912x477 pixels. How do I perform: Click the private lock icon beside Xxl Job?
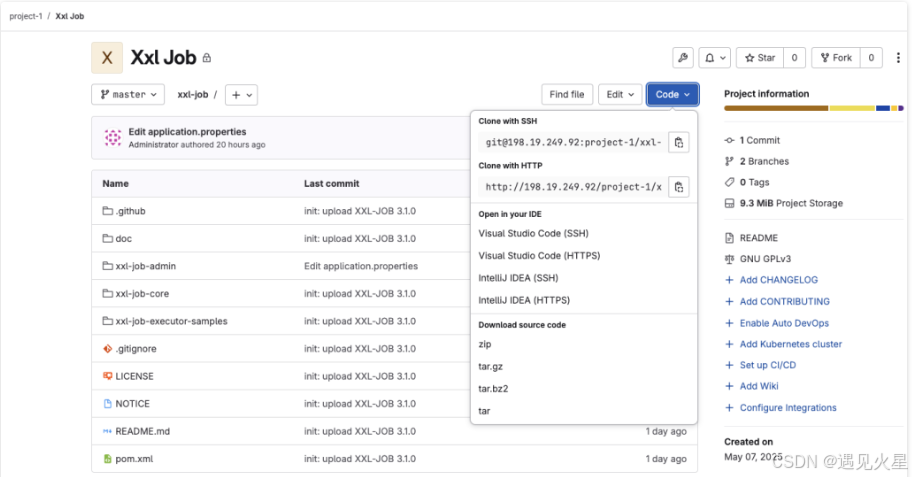pos(206,58)
